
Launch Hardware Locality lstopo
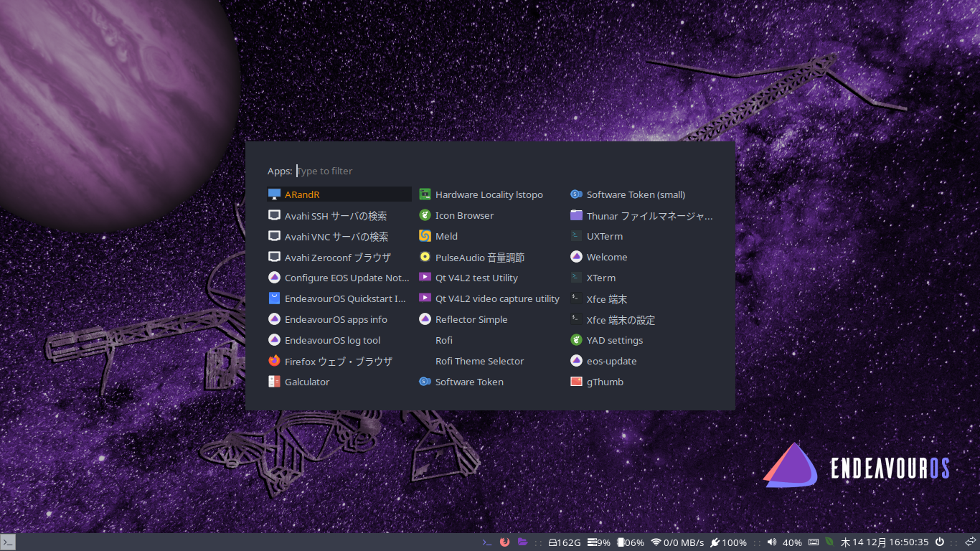click(490, 194)
